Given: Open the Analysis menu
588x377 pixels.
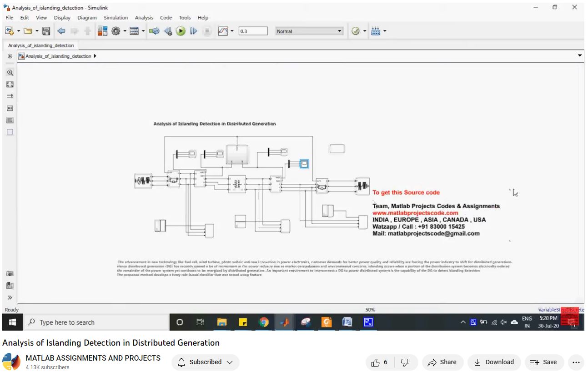Looking at the screenshot, I should (144, 18).
